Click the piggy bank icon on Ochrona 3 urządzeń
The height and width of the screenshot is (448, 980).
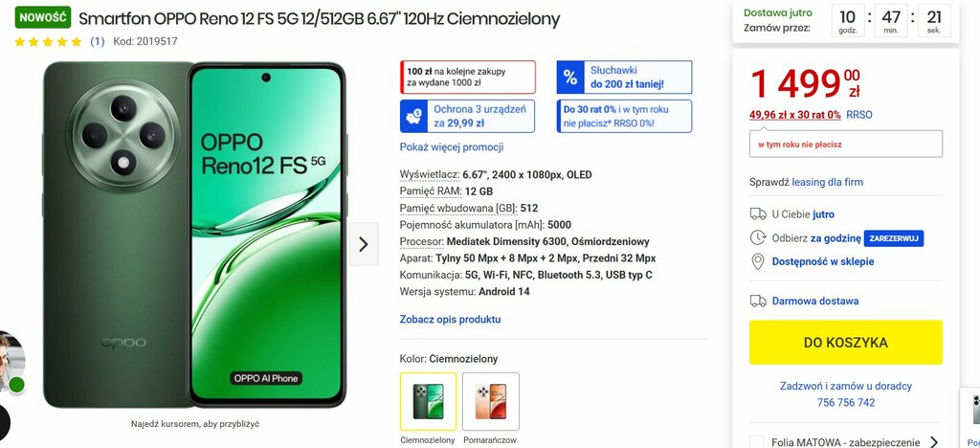tap(413, 116)
